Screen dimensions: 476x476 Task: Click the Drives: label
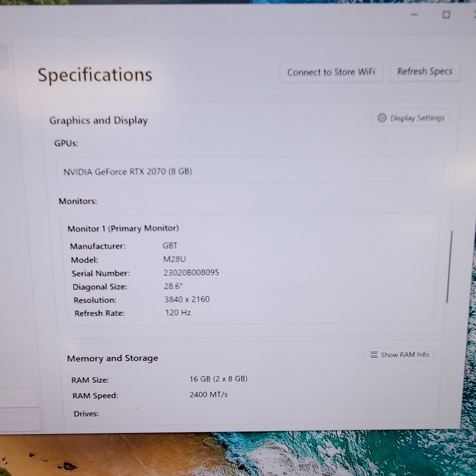pyautogui.click(x=86, y=414)
